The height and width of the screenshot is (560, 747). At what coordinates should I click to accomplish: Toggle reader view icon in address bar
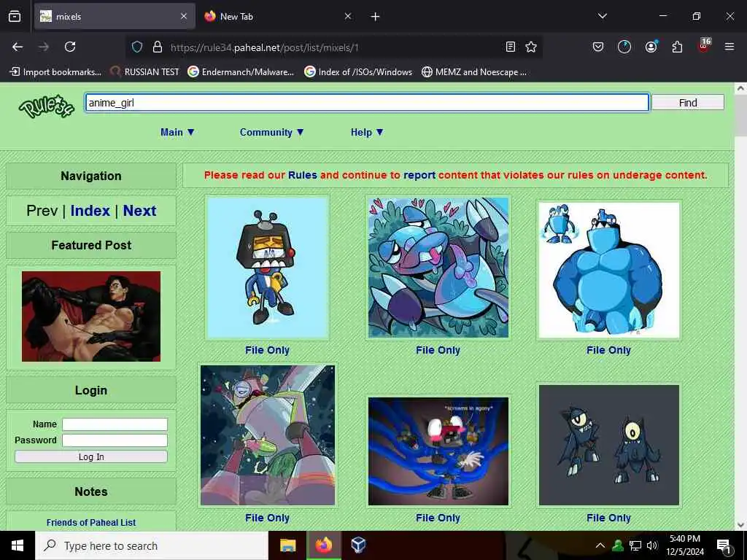pyautogui.click(x=510, y=47)
